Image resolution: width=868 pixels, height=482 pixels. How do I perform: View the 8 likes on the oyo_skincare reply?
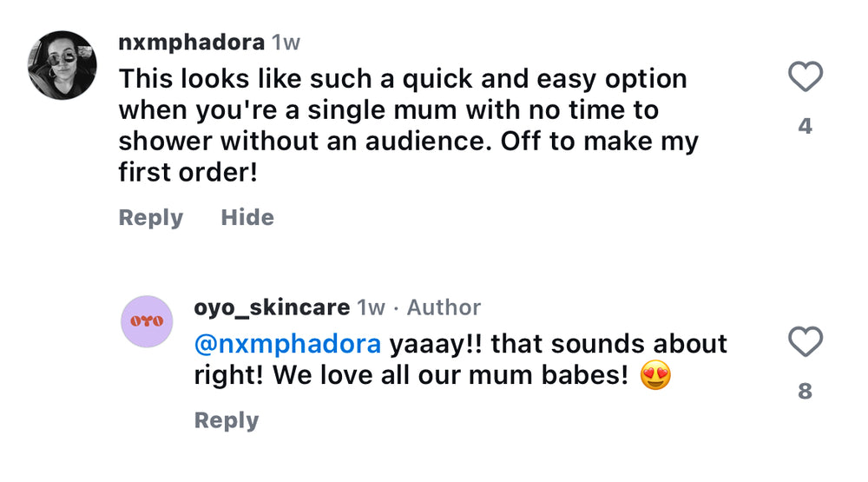pos(806,392)
